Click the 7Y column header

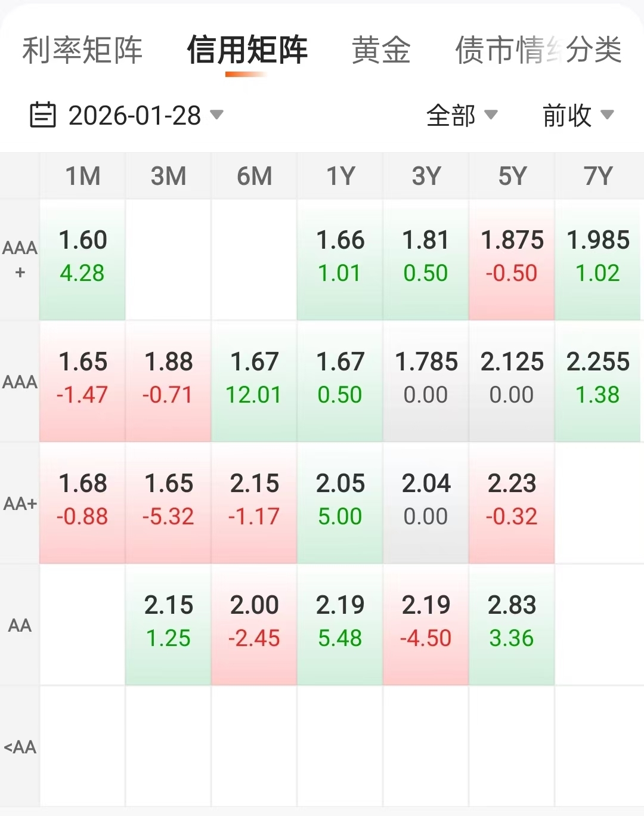coord(598,176)
